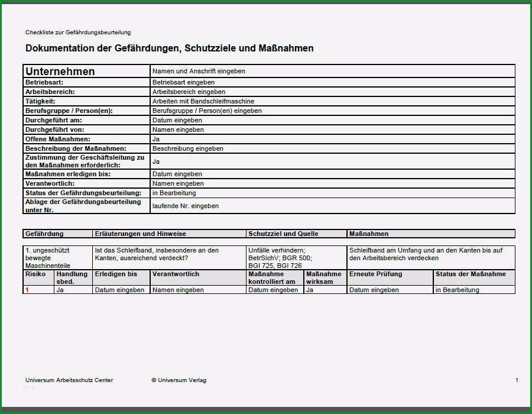Viewport: 532px width, 414px height.
Task: Click the 'Offene Maßnahmen:' label
Action: click(x=58, y=139)
